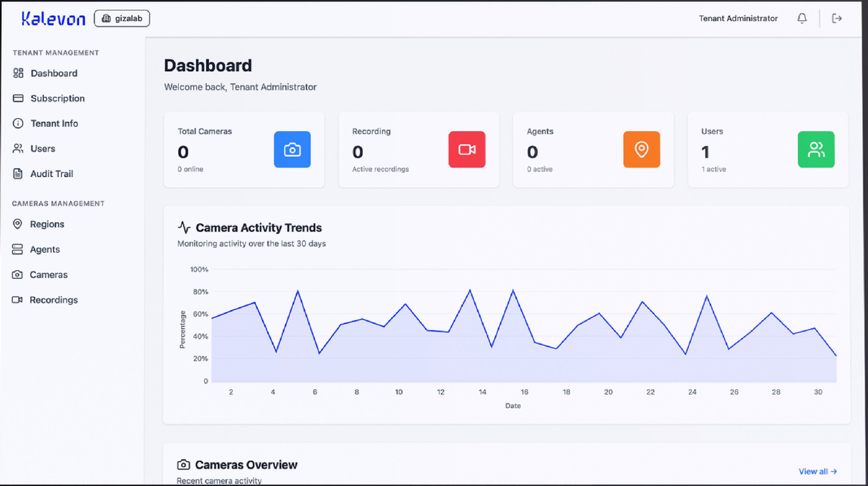The width and height of the screenshot is (868, 486).
Task: Click "Active recordings" text
Action: [x=380, y=169]
